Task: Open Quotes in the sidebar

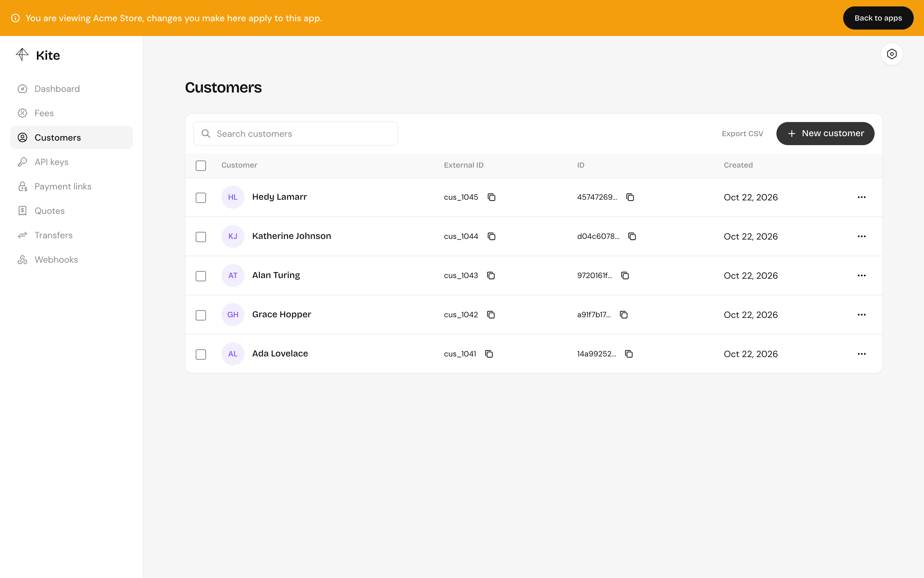Action: point(72,211)
